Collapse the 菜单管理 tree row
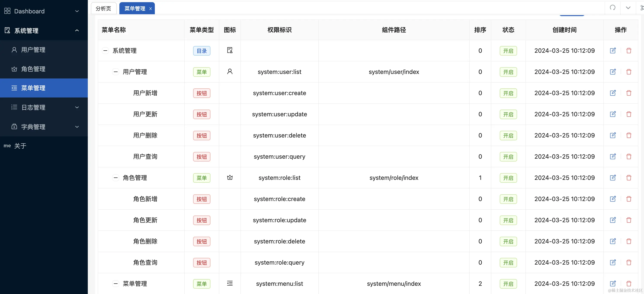 [x=115, y=283]
